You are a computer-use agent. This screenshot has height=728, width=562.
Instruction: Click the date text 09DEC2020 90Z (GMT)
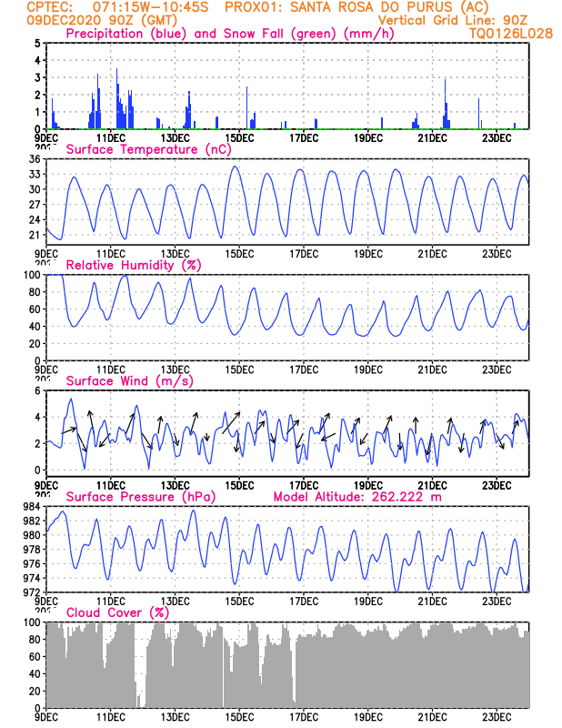(102, 20)
